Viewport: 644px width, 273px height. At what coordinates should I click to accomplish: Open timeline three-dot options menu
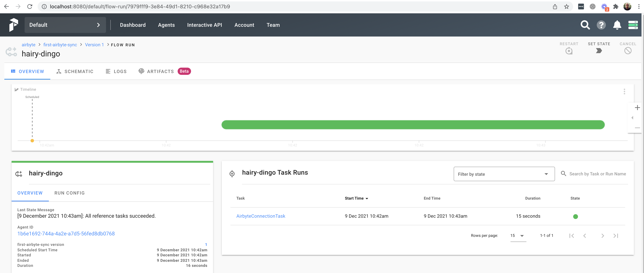(624, 91)
